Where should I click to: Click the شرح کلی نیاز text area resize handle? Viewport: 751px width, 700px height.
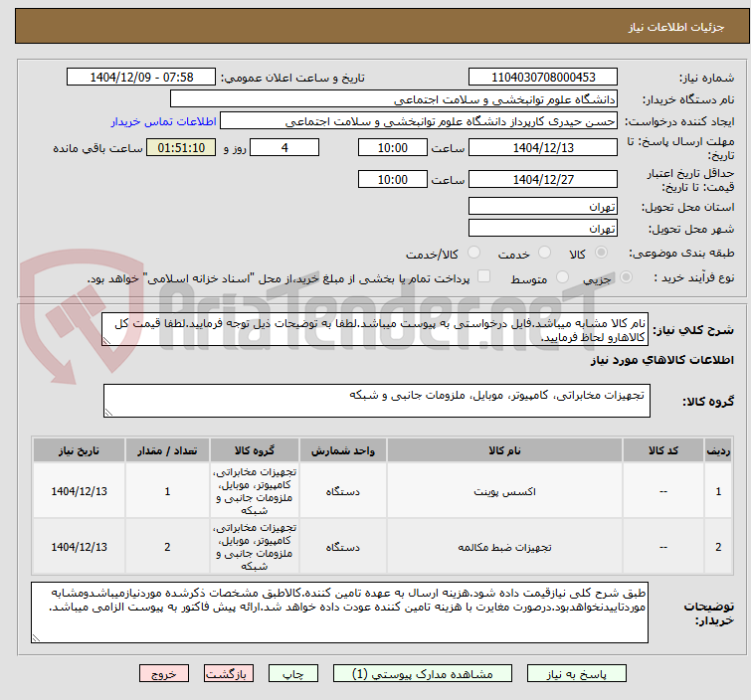pos(106,341)
